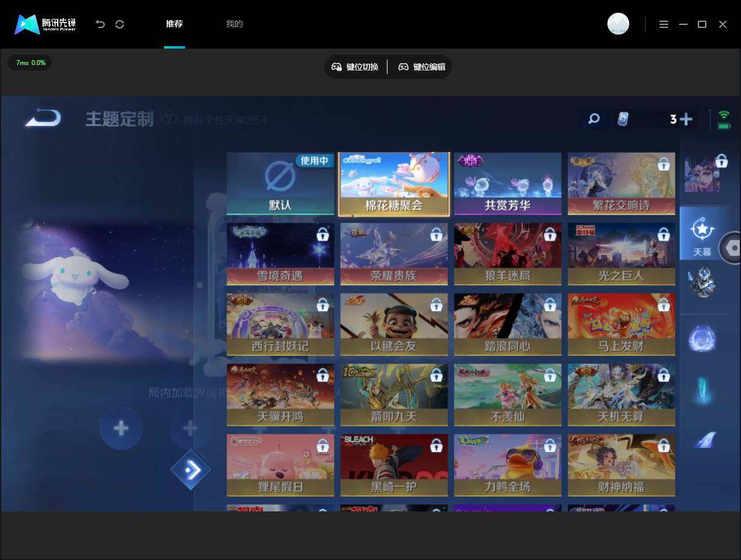Select the 天机无算 theme card
The height and width of the screenshot is (560, 741).
pos(621,395)
